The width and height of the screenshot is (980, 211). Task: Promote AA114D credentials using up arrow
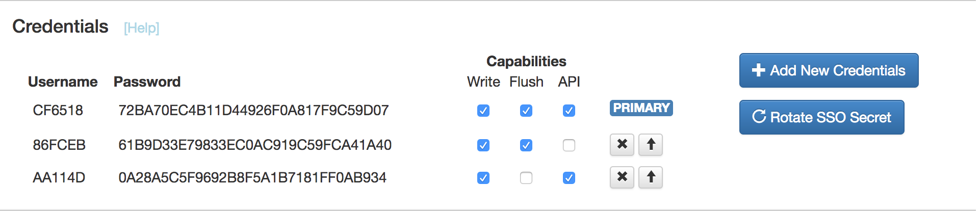tap(651, 177)
